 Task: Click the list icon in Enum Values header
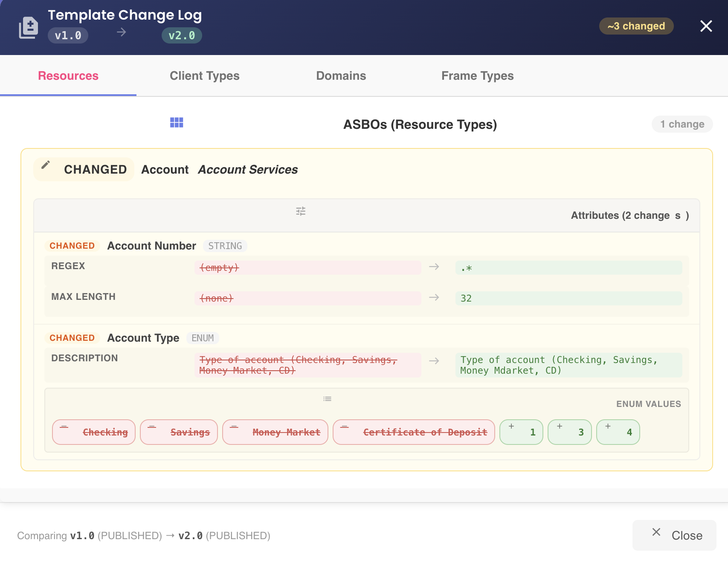pyautogui.click(x=327, y=399)
